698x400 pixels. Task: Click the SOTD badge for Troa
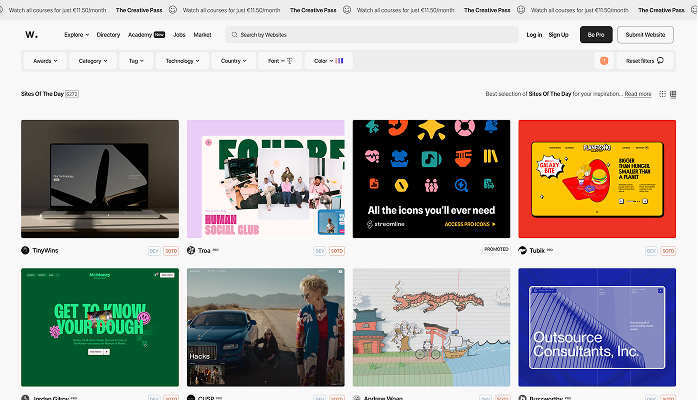pos(337,251)
